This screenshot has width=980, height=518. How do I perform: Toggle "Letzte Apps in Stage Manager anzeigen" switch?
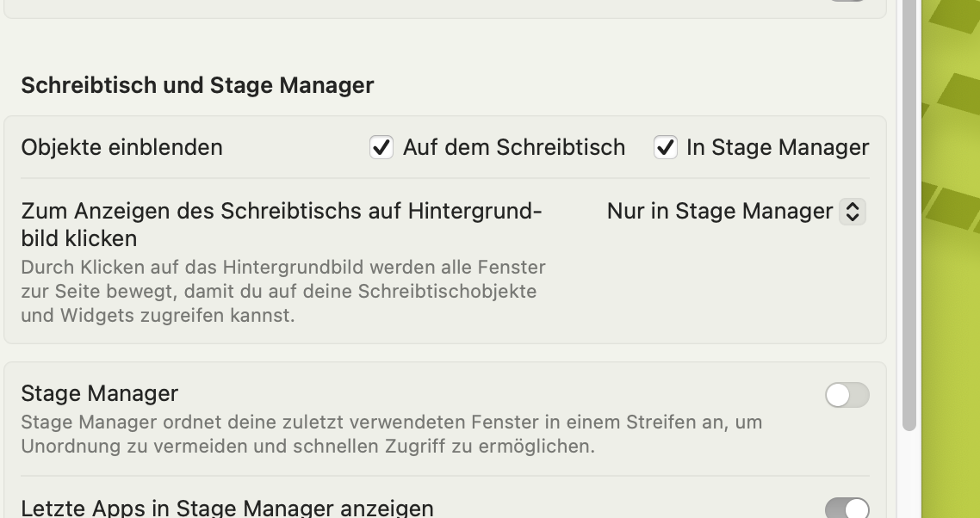click(847, 509)
